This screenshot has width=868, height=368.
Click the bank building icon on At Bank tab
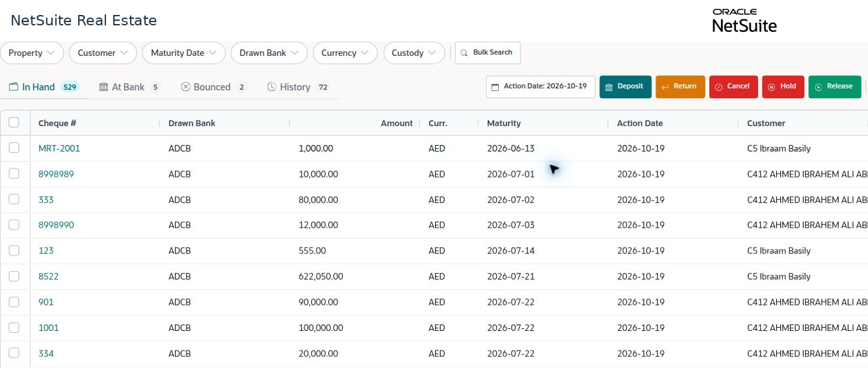tap(103, 86)
